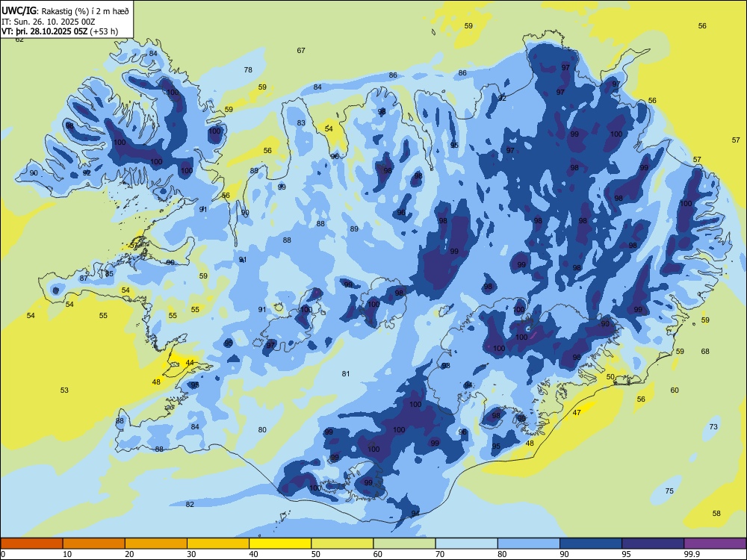Click the humidity value '58' on the map
Screen dimensions: 747x560
click(x=716, y=514)
